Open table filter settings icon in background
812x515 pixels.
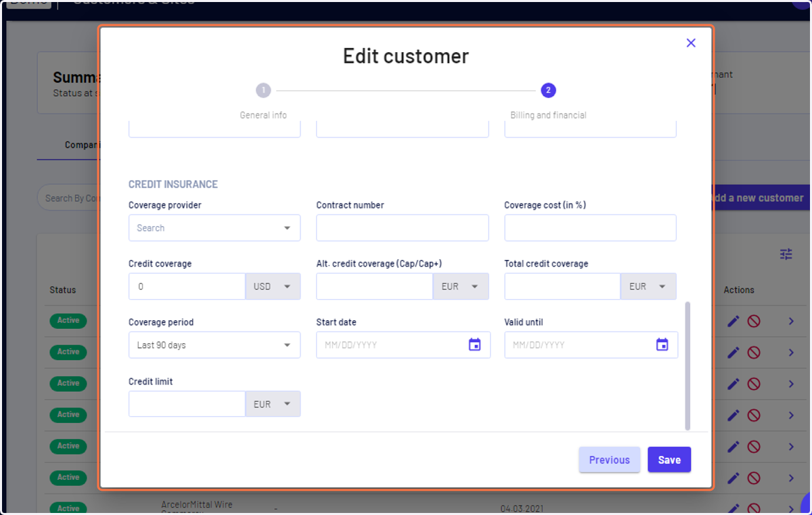pyautogui.click(x=786, y=254)
